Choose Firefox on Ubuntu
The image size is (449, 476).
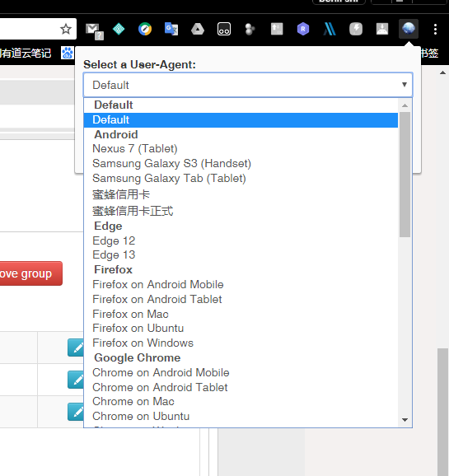tap(241, 328)
